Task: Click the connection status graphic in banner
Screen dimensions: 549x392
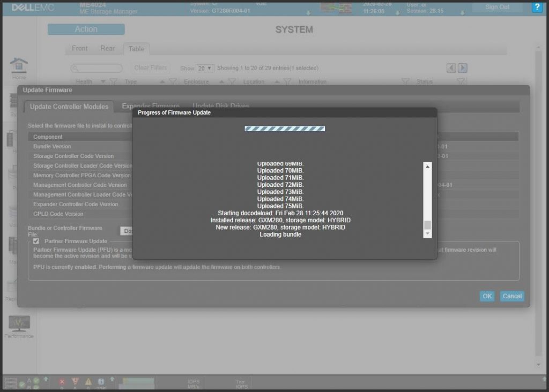Action: 336,7
